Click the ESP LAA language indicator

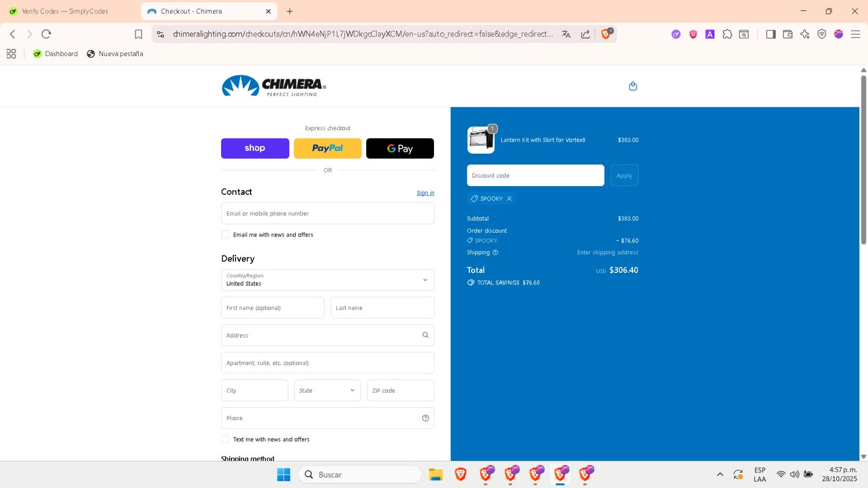[760, 475]
